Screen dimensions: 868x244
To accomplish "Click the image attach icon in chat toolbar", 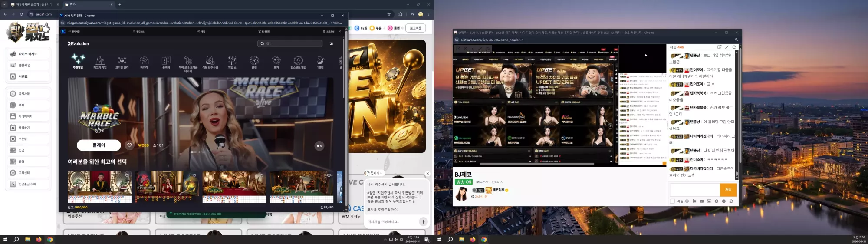I will tap(709, 201).
